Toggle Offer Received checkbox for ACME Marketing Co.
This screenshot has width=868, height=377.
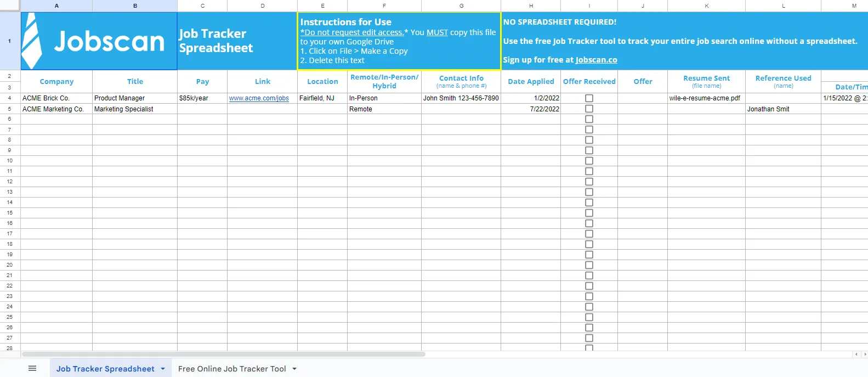(589, 109)
